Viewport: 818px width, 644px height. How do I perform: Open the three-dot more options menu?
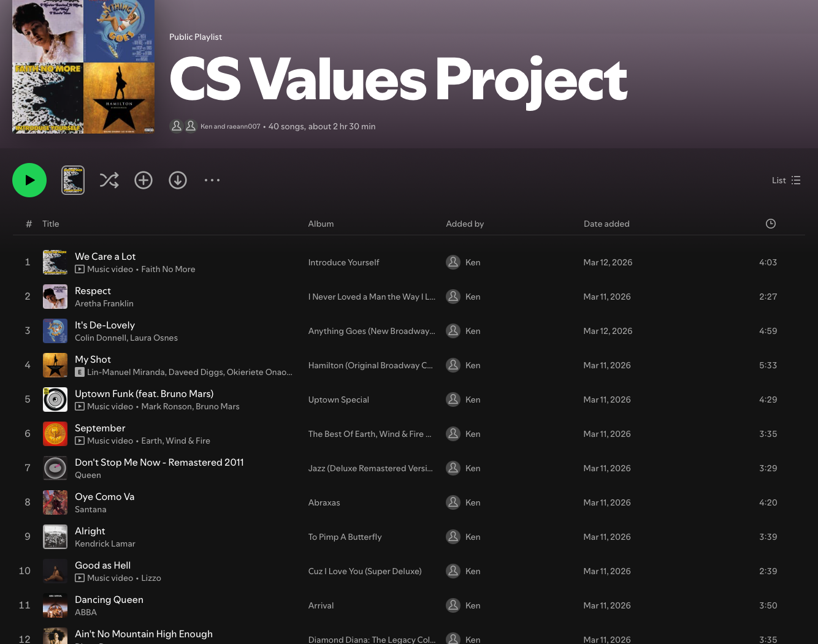tap(212, 180)
